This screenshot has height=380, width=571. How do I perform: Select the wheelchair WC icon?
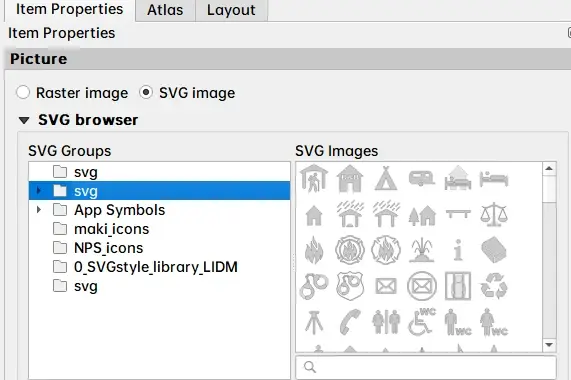coord(422,322)
